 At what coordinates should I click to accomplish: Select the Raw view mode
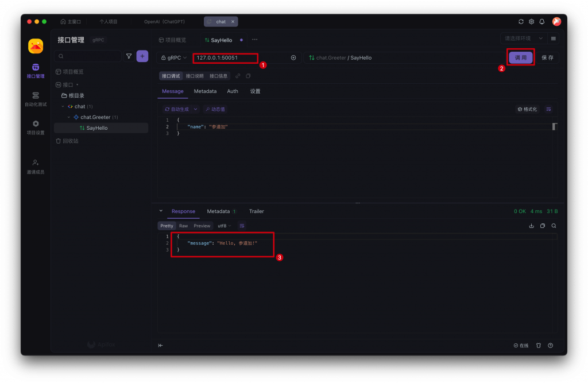coord(183,226)
